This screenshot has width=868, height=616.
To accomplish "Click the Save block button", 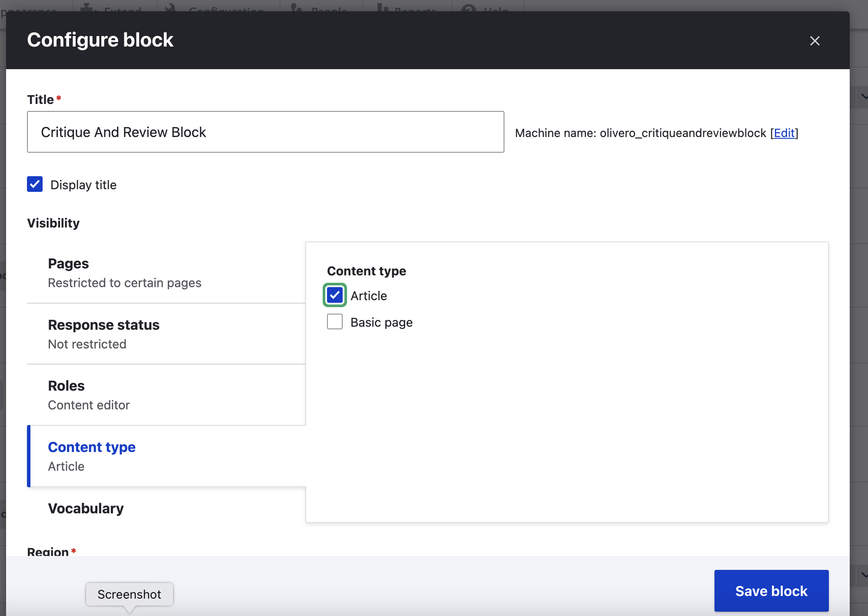I will (771, 591).
